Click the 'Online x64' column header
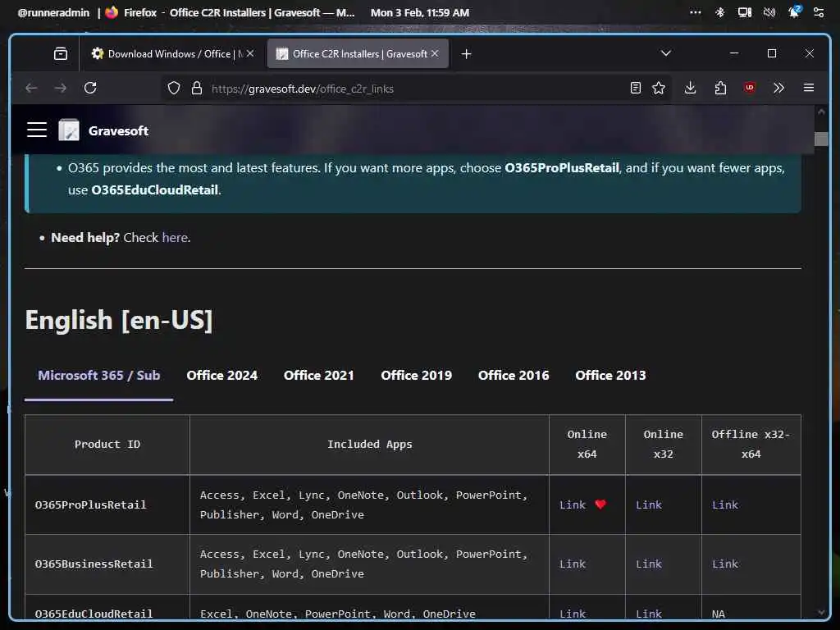This screenshot has width=840, height=630. [x=587, y=444]
